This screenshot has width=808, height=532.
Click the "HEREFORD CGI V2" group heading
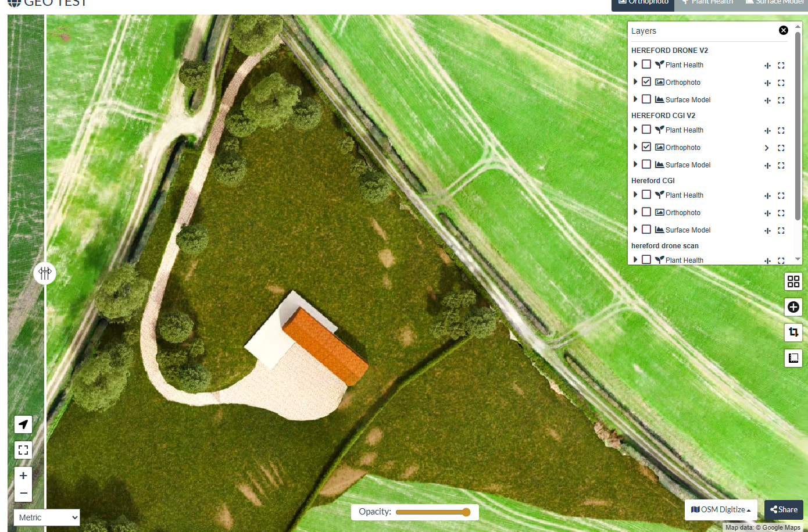[663, 116]
